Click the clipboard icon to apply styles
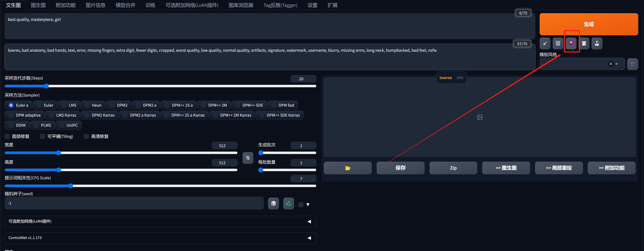644x251 pixels. click(x=584, y=43)
